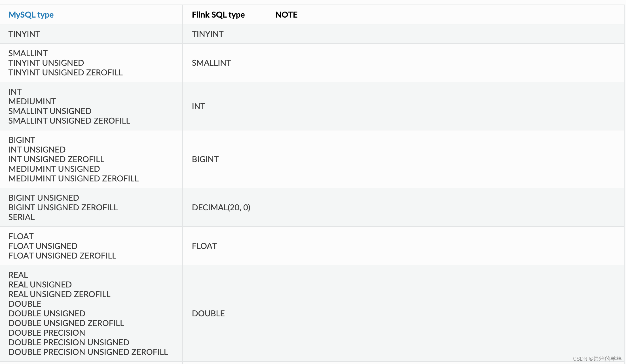
Task: Click the "DOUBLE UNSIGNED ZEROFILL" entry
Action: pyautogui.click(x=66, y=323)
